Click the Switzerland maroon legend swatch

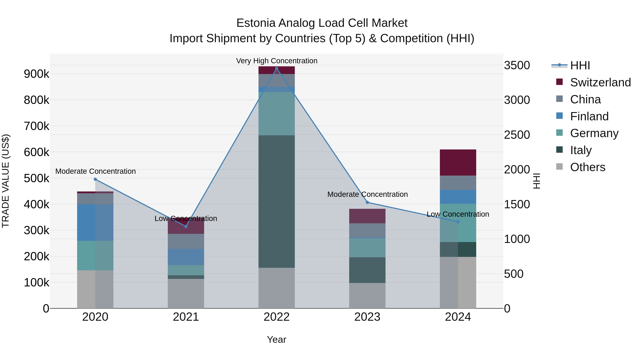pos(560,82)
